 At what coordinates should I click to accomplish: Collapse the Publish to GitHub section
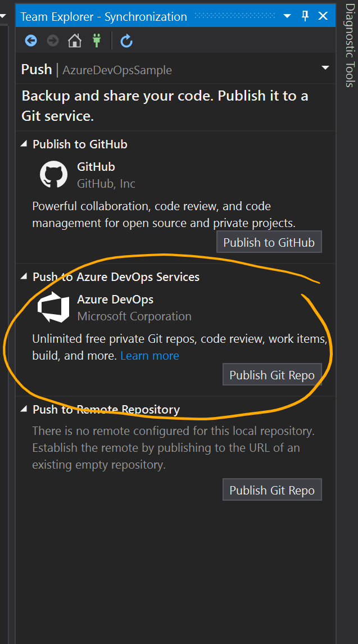coord(24,144)
